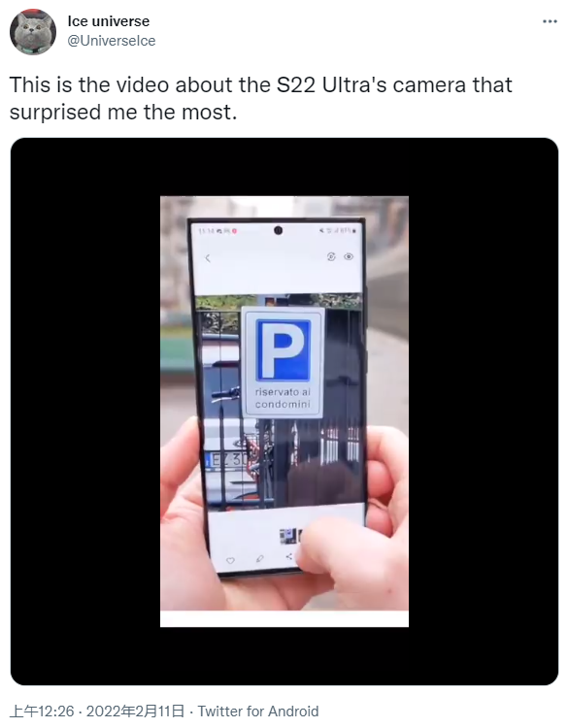Play the embedded S22 Ultra video
This screenshot has height=728, width=569.
pyautogui.click(x=284, y=412)
